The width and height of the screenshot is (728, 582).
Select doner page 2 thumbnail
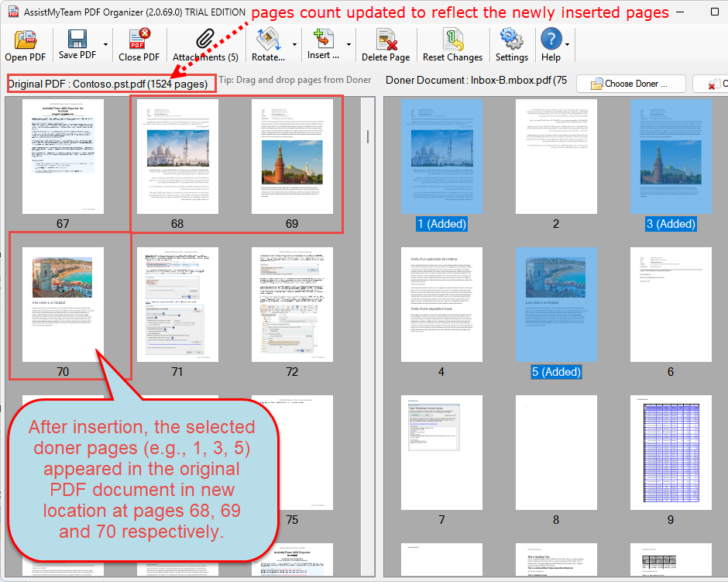click(555, 157)
